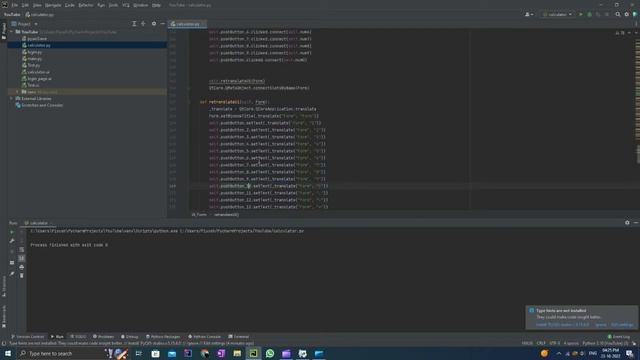Viewport: 640px width, 360px height.
Task: Open the Python interpreter selector in the status bar
Action: click(605, 343)
